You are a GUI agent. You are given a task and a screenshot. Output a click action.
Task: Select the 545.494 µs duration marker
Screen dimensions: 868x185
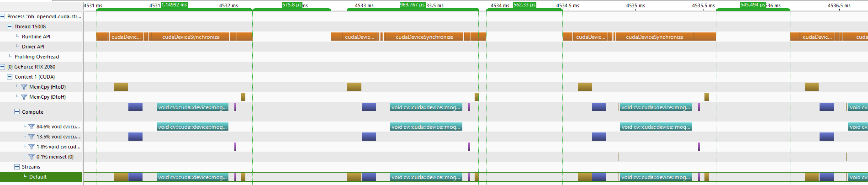[x=753, y=5]
